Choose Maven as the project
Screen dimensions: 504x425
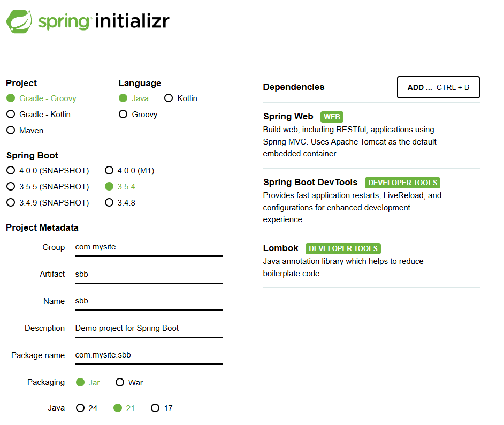click(25, 131)
